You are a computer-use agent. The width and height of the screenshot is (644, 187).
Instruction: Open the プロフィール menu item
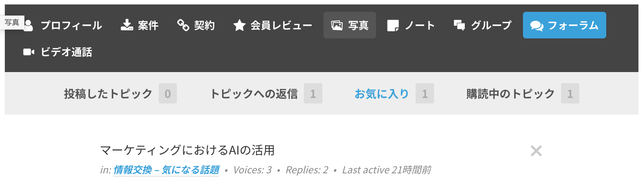[x=63, y=25]
